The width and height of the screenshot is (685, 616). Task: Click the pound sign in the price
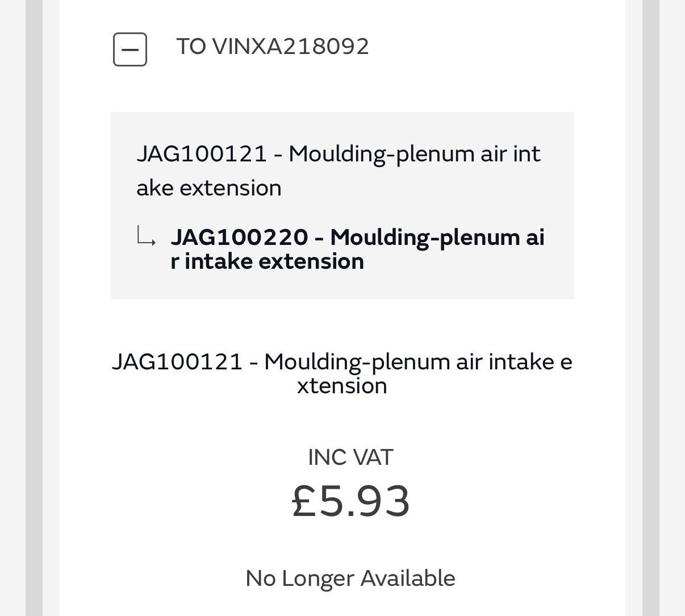[x=303, y=501]
